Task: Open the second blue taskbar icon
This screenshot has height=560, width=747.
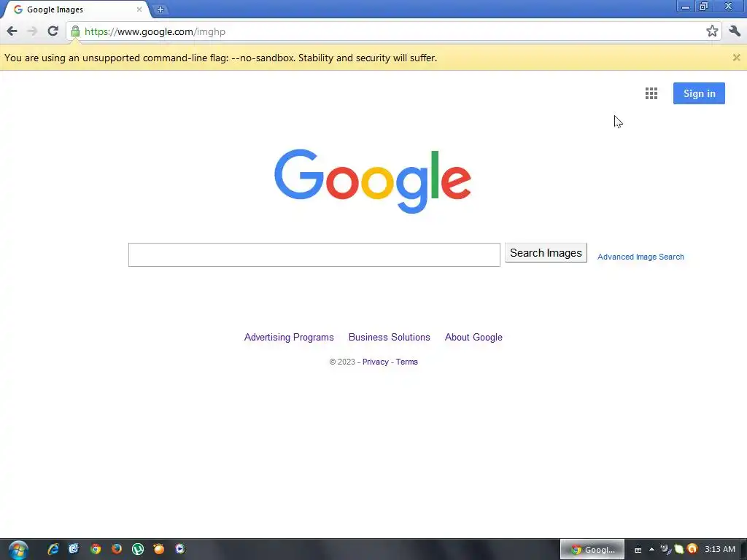Action: coord(74,549)
